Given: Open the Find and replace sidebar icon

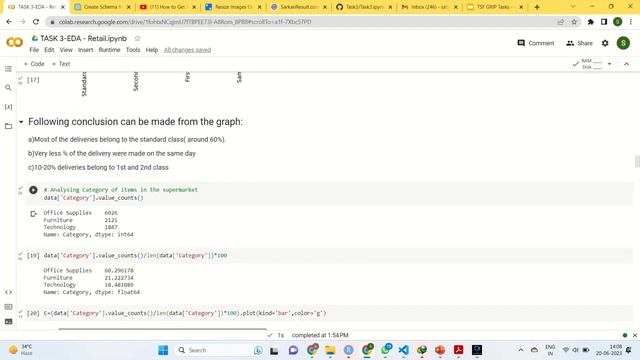Looking at the screenshot, I should pos(8,88).
